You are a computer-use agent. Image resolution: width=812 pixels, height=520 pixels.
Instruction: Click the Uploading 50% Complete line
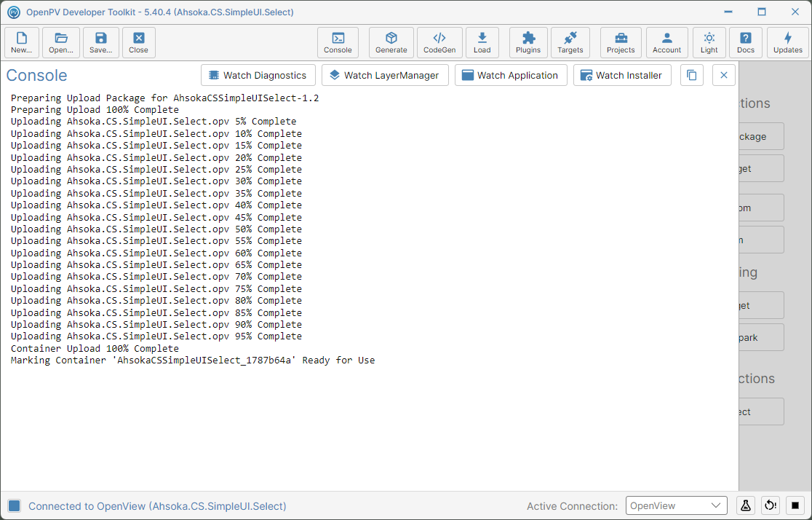pos(156,229)
